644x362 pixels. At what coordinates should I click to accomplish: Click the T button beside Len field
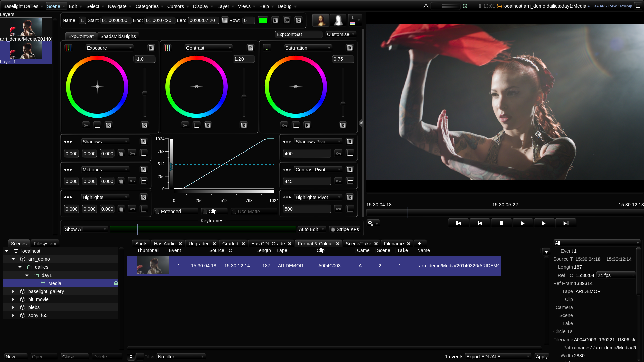pyautogui.click(x=225, y=20)
